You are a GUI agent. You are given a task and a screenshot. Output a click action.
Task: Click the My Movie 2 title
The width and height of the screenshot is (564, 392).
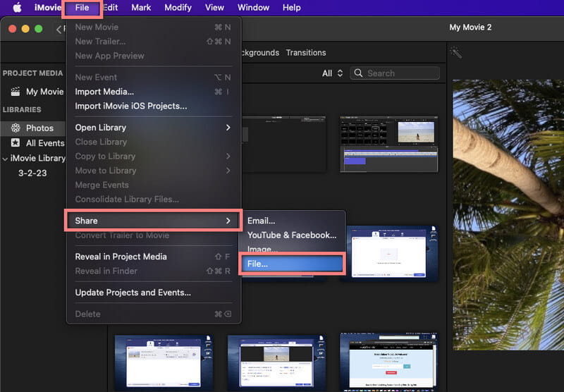[x=470, y=27]
